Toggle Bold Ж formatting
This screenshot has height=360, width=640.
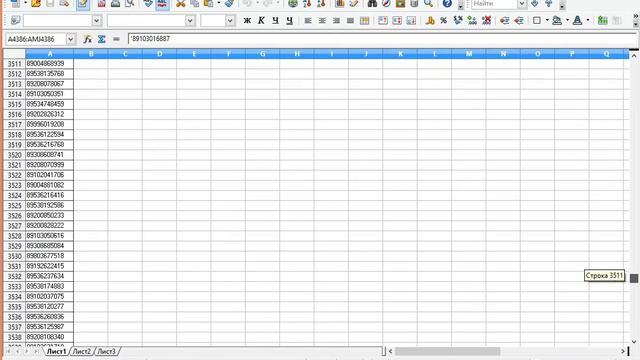(x=247, y=20)
